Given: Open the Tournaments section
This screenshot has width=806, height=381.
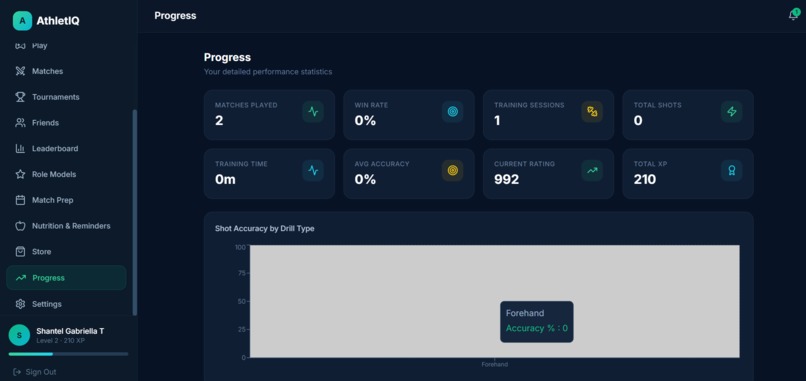Looking at the screenshot, I should 66,97.
